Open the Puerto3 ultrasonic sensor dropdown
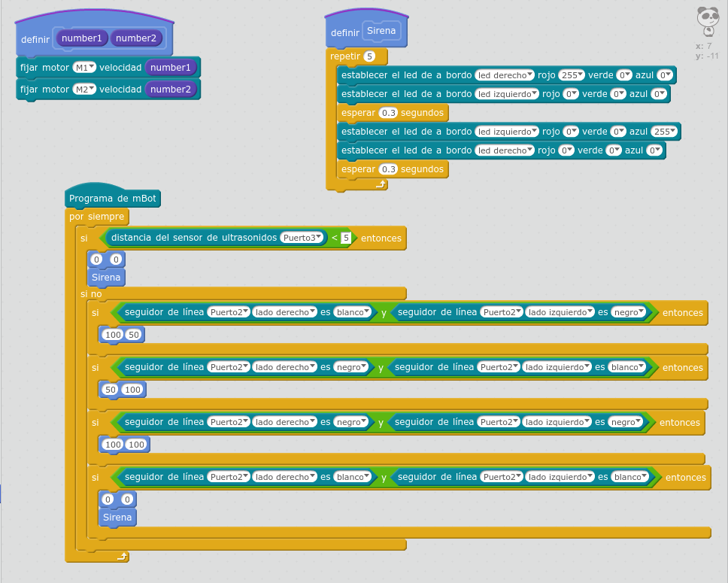 (x=302, y=238)
